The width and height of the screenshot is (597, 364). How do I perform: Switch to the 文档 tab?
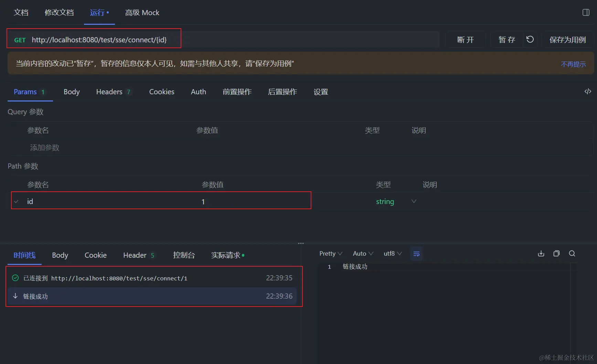coord(21,13)
